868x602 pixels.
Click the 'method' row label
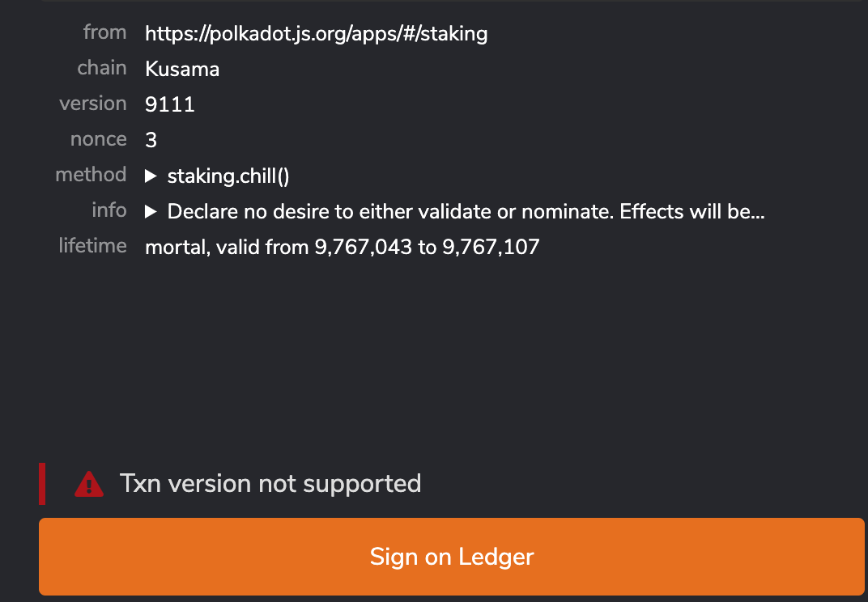91,174
